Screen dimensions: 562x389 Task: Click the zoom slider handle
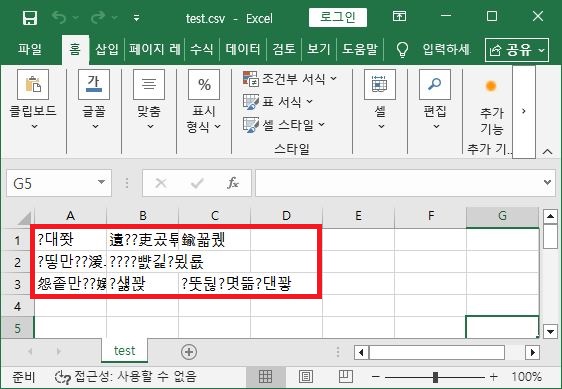(x=435, y=377)
